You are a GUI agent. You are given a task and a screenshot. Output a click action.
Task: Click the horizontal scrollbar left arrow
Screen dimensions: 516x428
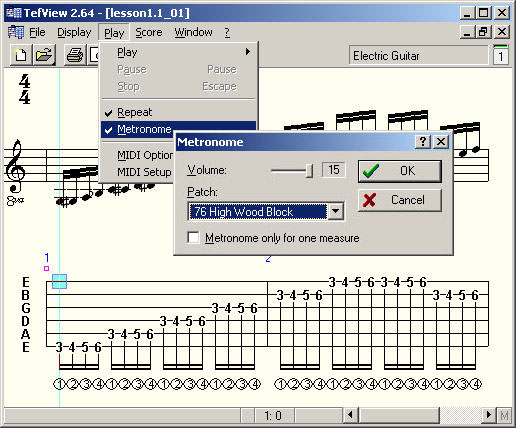click(350, 415)
